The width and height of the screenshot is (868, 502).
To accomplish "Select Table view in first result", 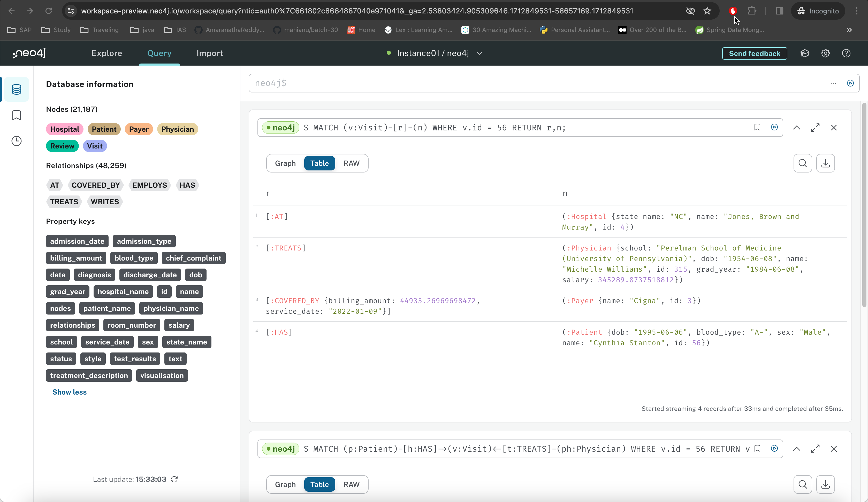I will (319, 163).
